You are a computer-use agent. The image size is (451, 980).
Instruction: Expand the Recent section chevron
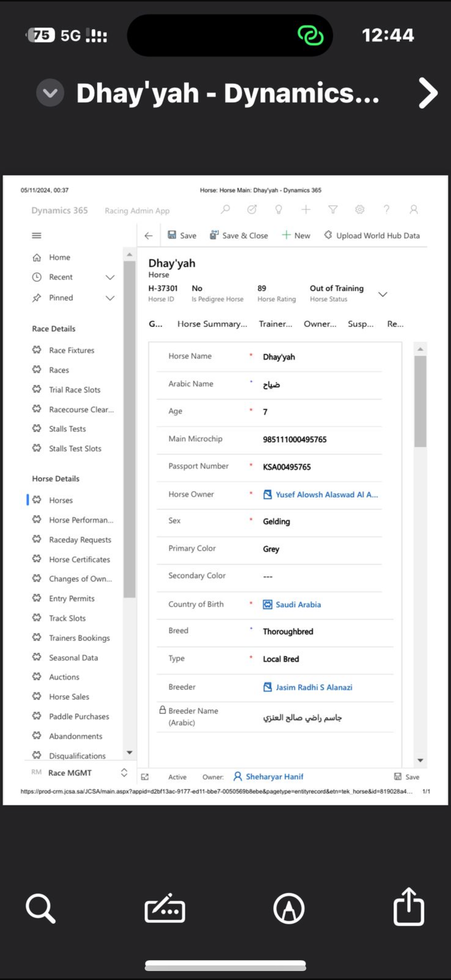coord(110,277)
